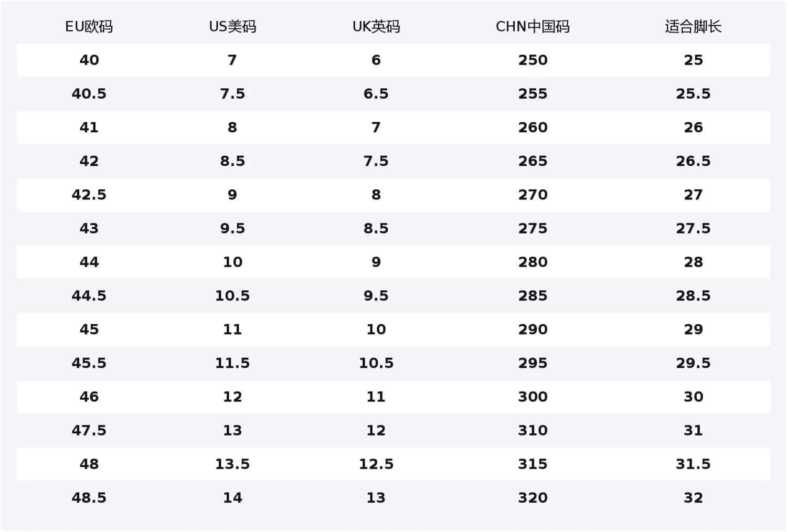
Task: Click the EU欧码 column header
Action: 89,27
